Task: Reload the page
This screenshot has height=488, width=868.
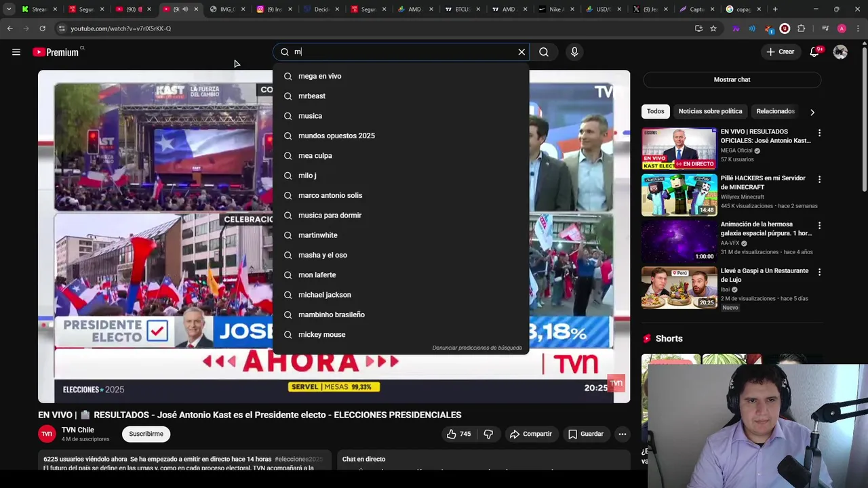Action: (x=42, y=28)
